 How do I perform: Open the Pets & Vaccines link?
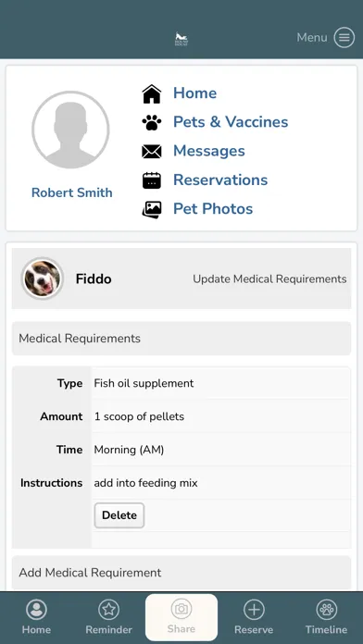click(231, 122)
